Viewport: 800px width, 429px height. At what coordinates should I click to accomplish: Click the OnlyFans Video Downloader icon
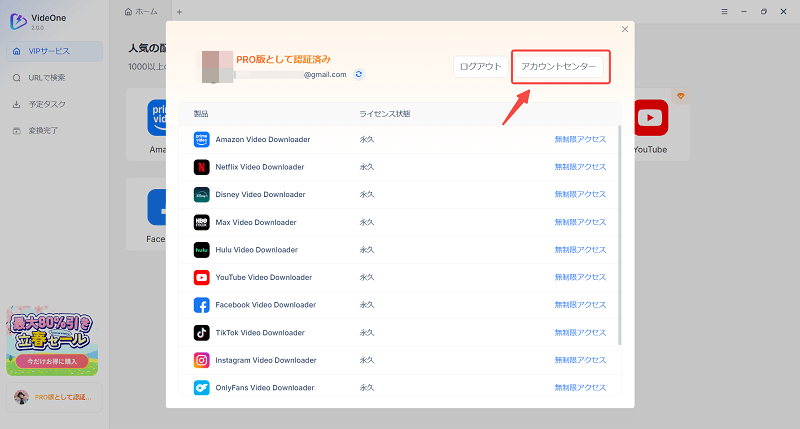201,387
